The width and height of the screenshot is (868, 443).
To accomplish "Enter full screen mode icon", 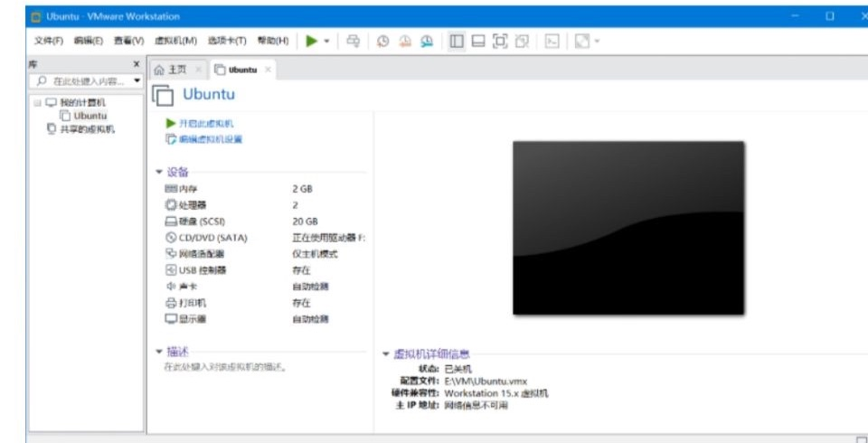I will (x=500, y=41).
